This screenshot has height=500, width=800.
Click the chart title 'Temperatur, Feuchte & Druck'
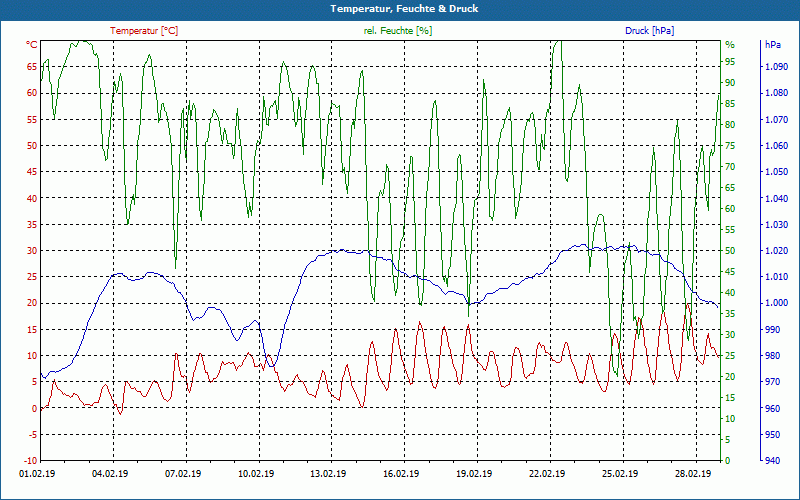[x=404, y=9]
